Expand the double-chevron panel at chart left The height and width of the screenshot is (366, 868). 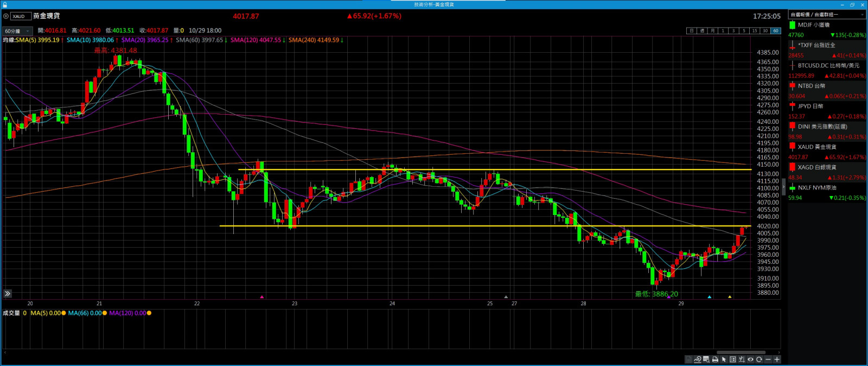pos(8,294)
